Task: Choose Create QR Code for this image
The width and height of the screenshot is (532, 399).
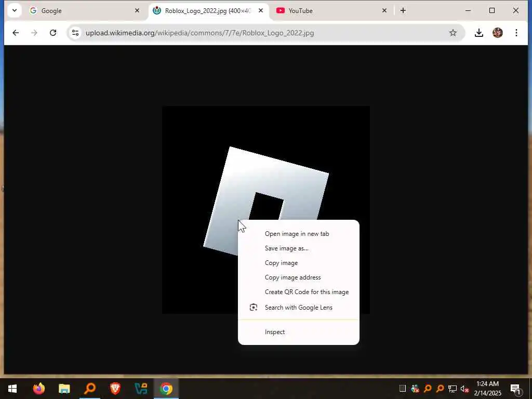Action: 299,292
